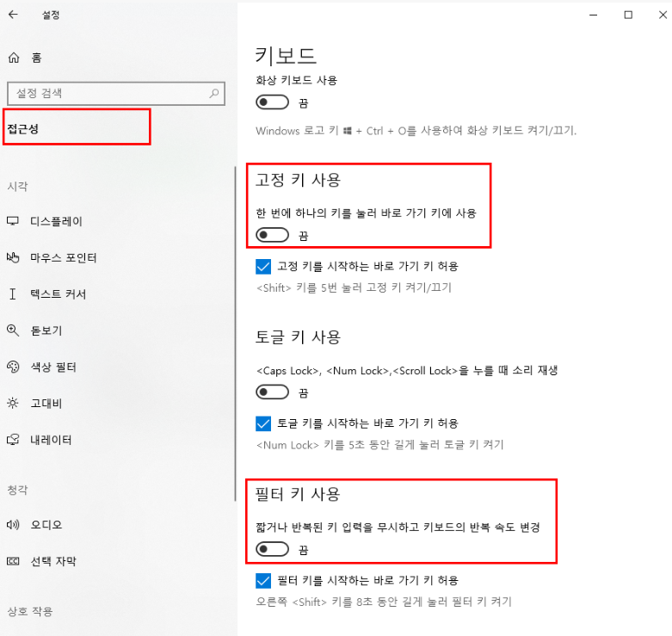Select the 색상 필터 palette icon
Viewport: 672px width, 636px height.
tap(13, 367)
